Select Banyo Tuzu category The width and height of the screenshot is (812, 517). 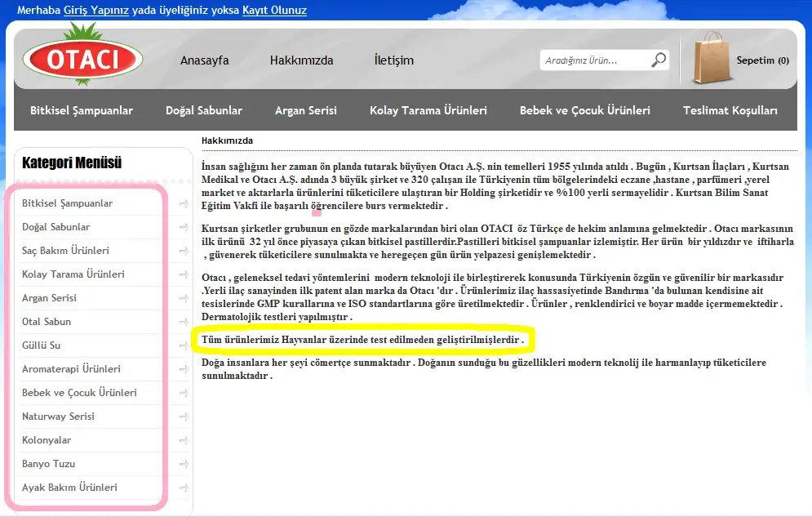[x=49, y=464]
